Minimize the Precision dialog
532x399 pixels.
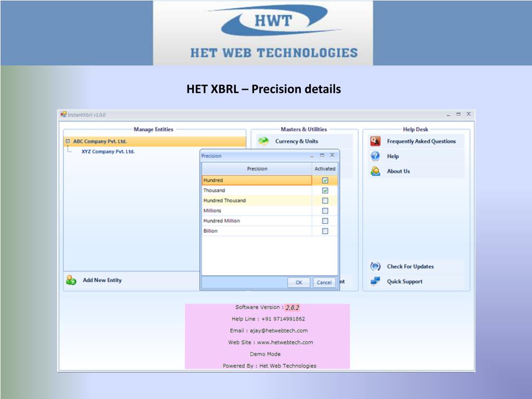pos(312,156)
